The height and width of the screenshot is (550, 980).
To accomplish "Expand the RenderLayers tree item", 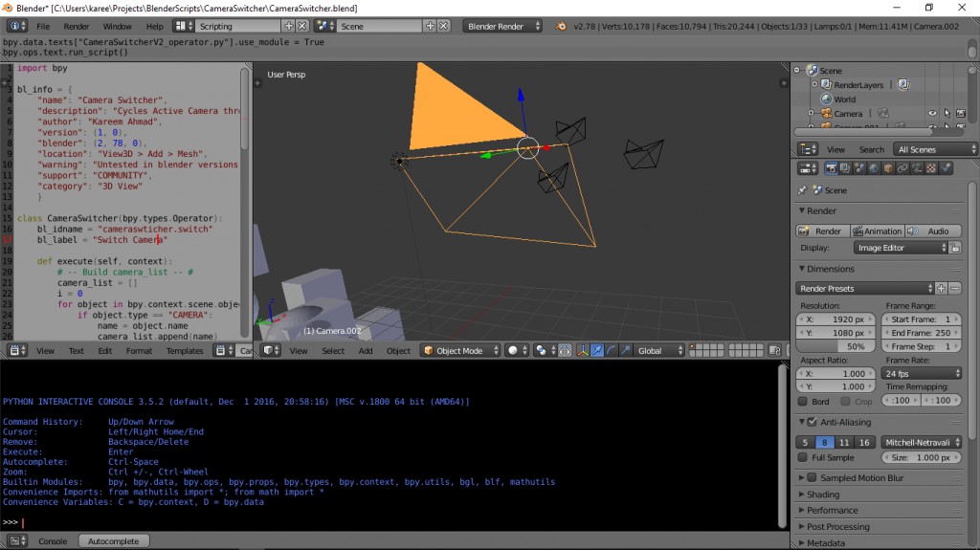I will [814, 84].
